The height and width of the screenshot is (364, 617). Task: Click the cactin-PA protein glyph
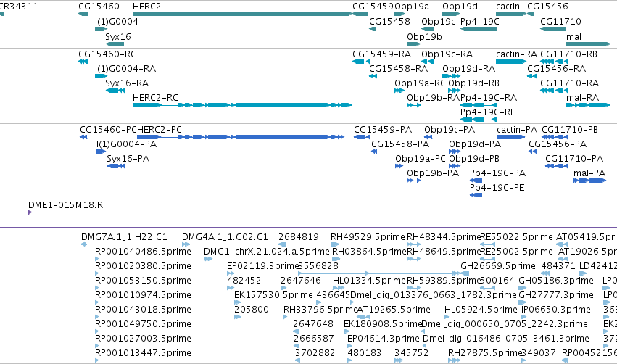pyautogui.click(x=510, y=137)
